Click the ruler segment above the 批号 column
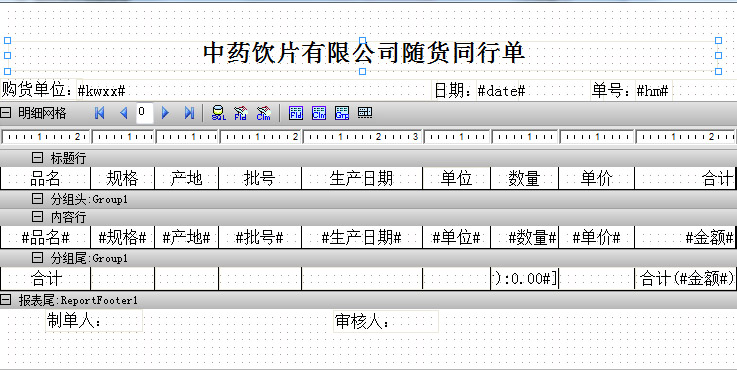This screenshot has width=737, height=370. pos(260,137)
